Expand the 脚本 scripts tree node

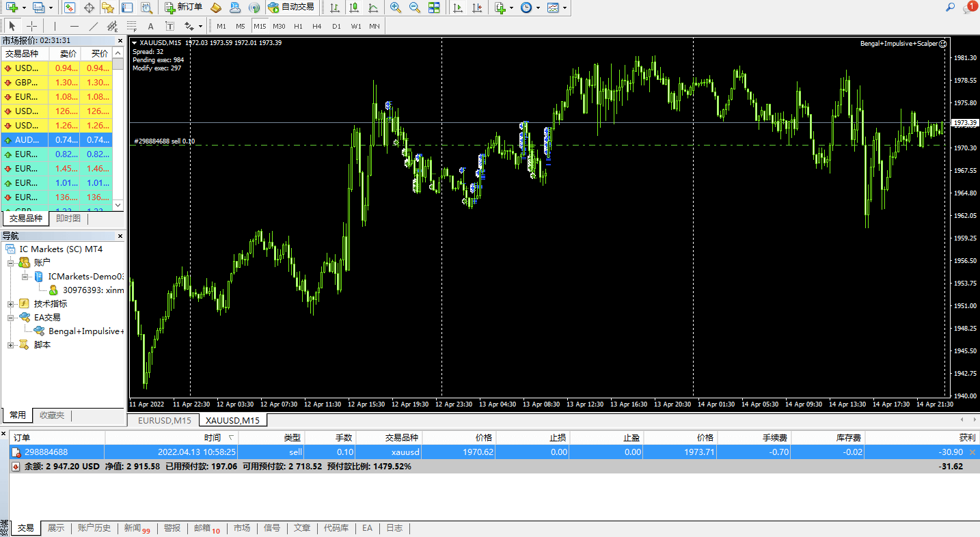11,345
